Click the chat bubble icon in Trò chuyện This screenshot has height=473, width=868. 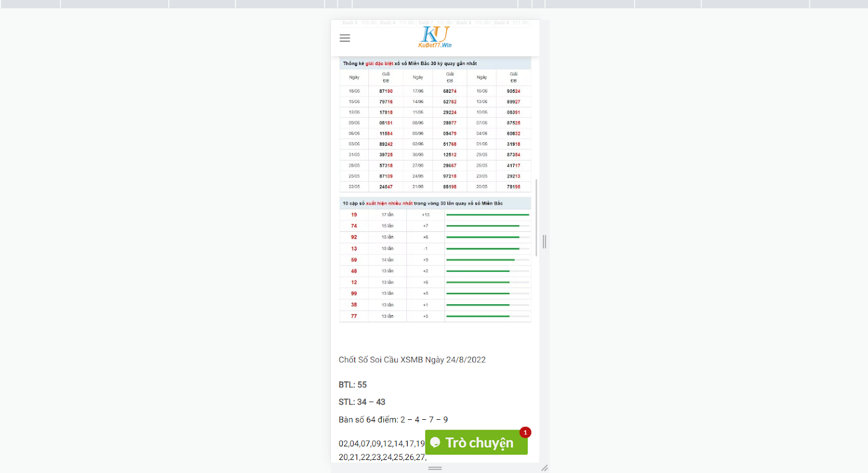click(435, 443)
